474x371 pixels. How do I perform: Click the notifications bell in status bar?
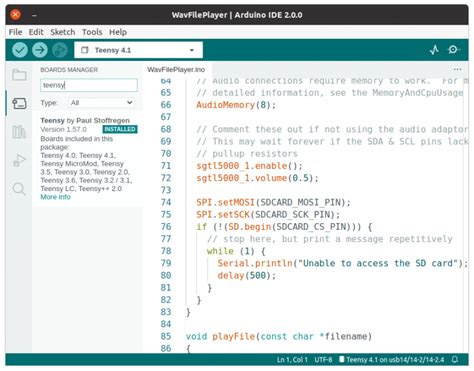(455, 360)
